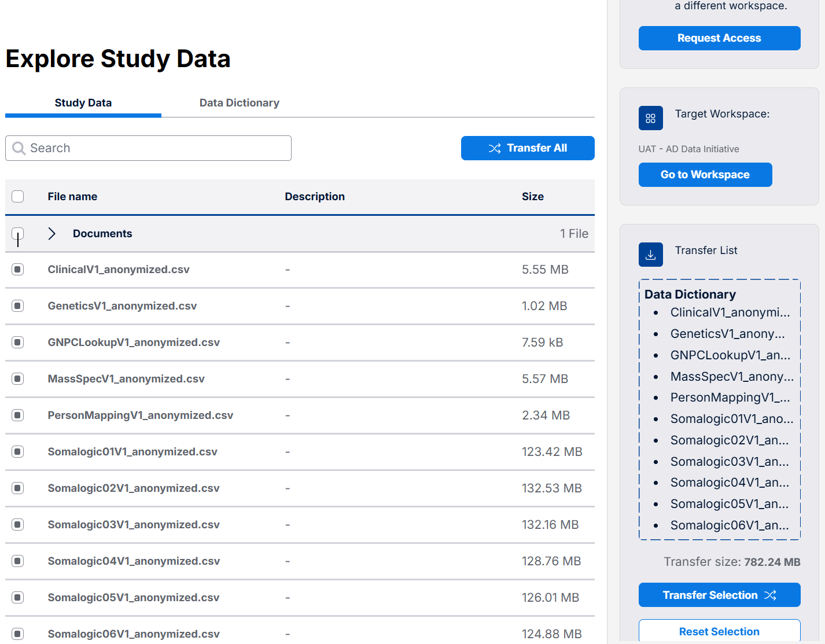Expand the Documents folder chevron
Image resolution: width=825 pixels, height=644 pixels.
coord(52,233)
